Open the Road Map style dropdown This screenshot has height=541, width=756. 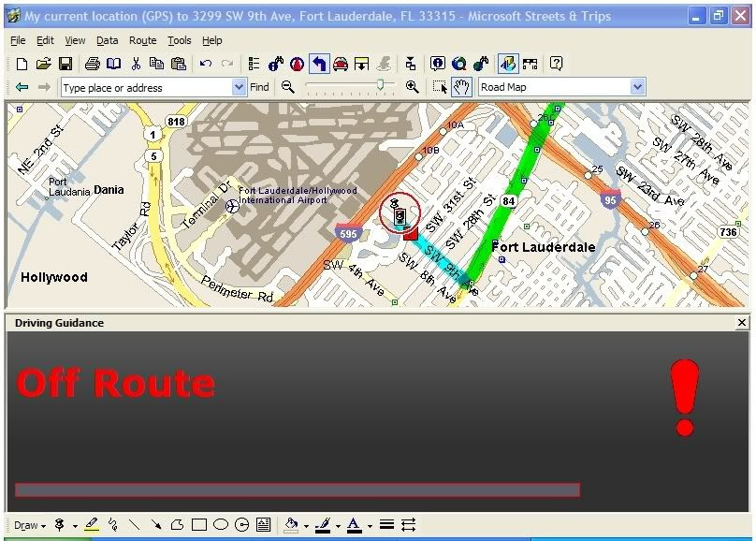[x=637, y=87]
